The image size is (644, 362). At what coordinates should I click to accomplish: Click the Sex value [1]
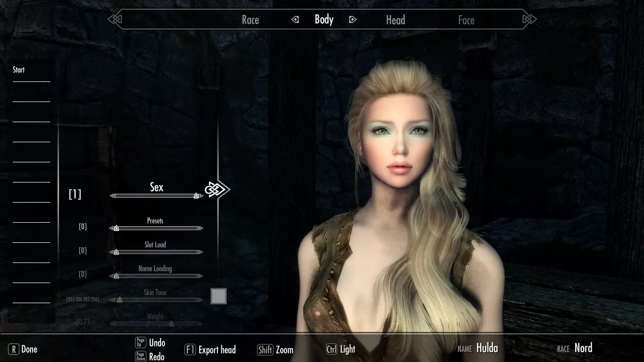75,194
